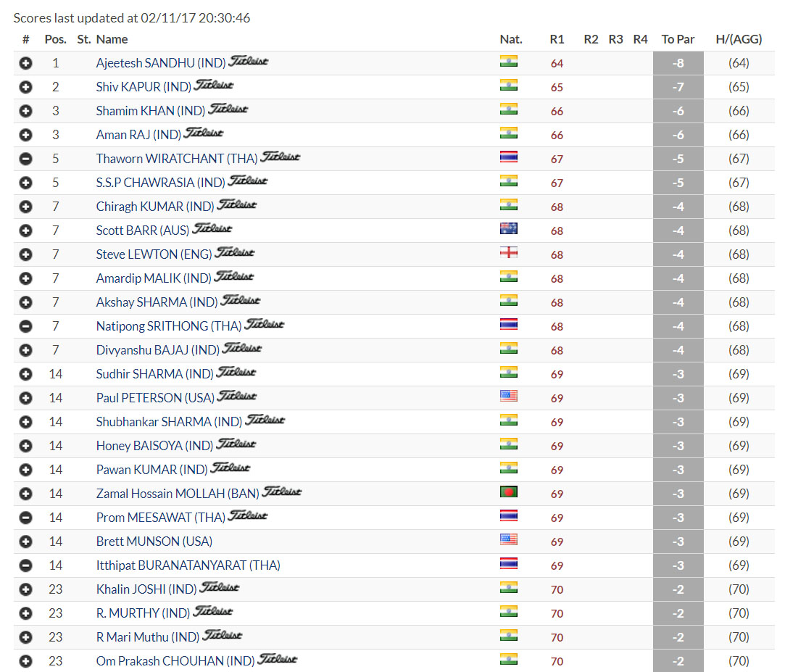Click Titleist logo next to Zamal Hossain MOLLAH

282,491
